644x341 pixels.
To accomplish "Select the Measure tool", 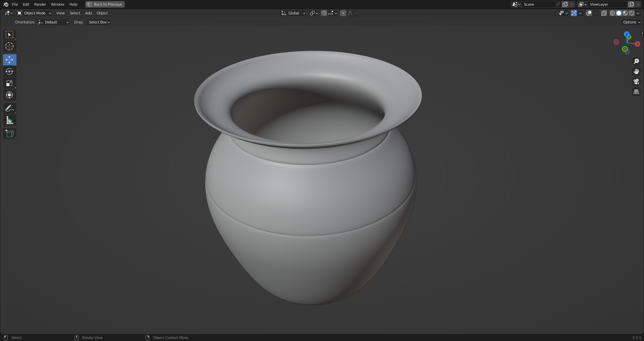I will pyautogui.click(x=9, y=120).
